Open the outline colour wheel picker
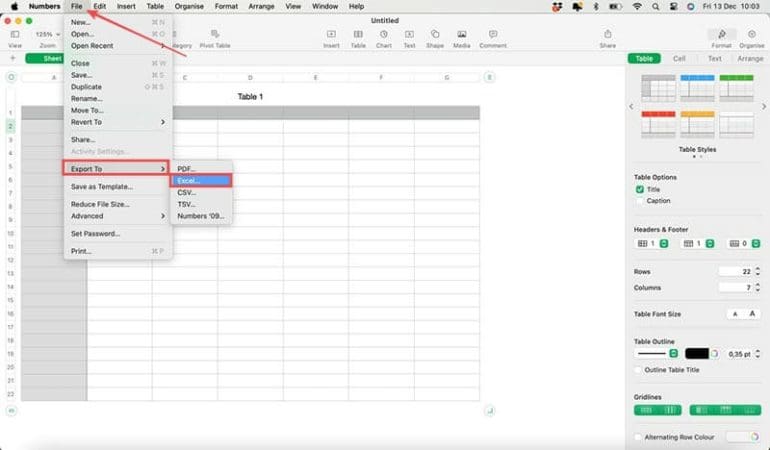 tap(715, 354)
